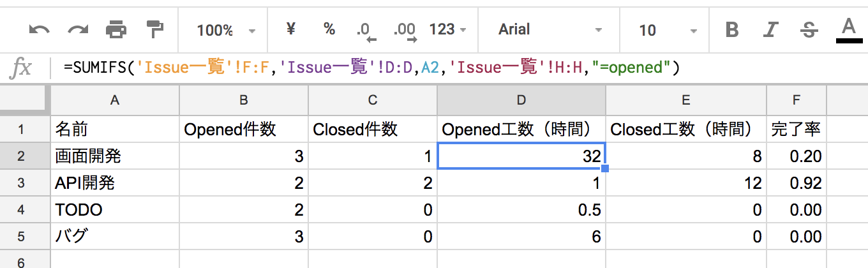Viewport: 868px width, 268px height.
Task: Activate the Paint format roller icon
Action: click(x=154, y=29)
